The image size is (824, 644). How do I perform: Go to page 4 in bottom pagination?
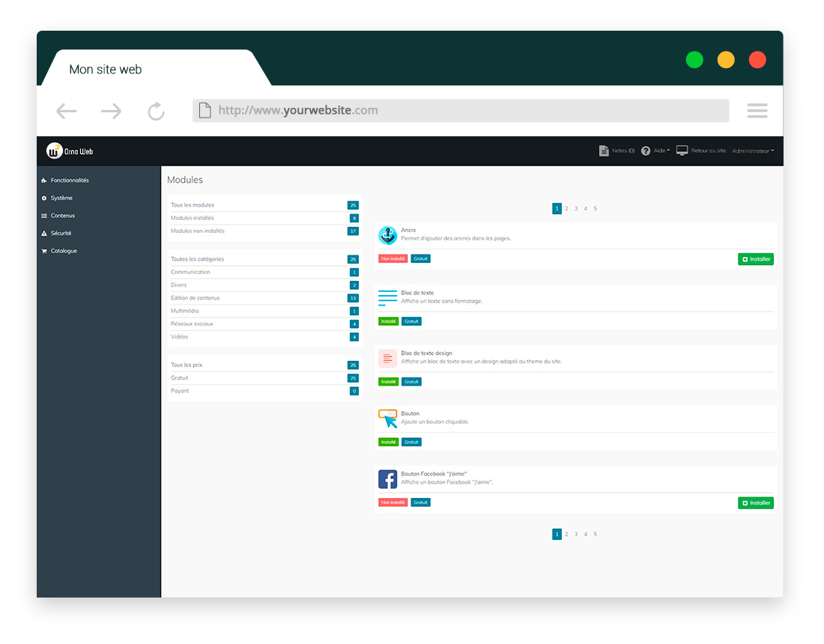pyautogui.click(x=586, y=534)
